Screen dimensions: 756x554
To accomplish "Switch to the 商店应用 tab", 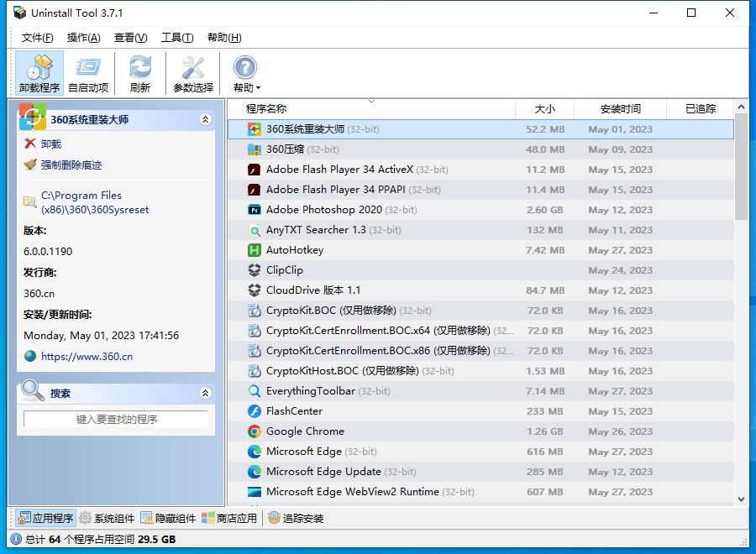I will point(229,519).
